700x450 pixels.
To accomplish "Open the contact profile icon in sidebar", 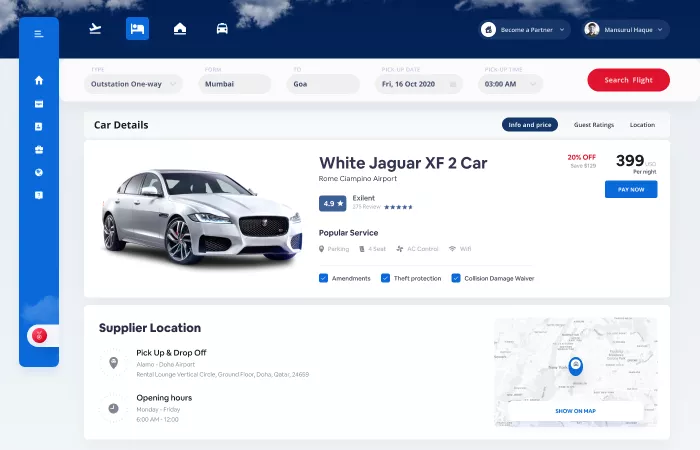I will coord(39,127).
